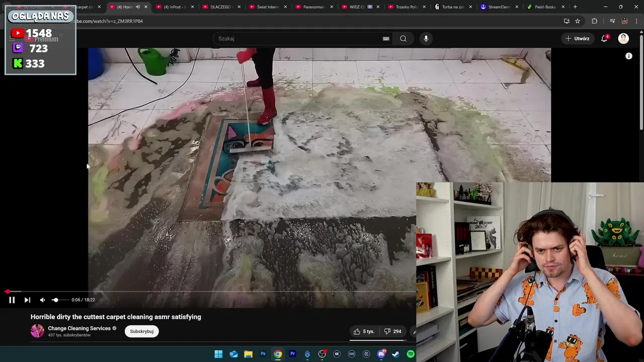Open the Utwórz create menu

click(x=577, y=39)
